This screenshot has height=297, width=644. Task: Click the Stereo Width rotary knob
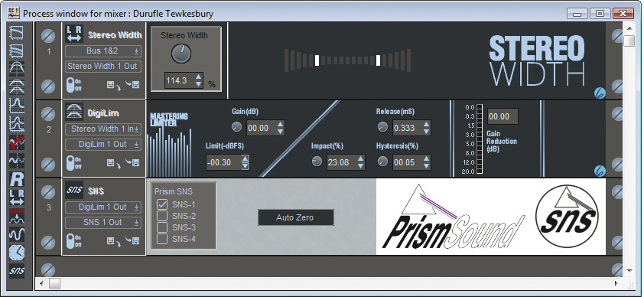[181, 54]
